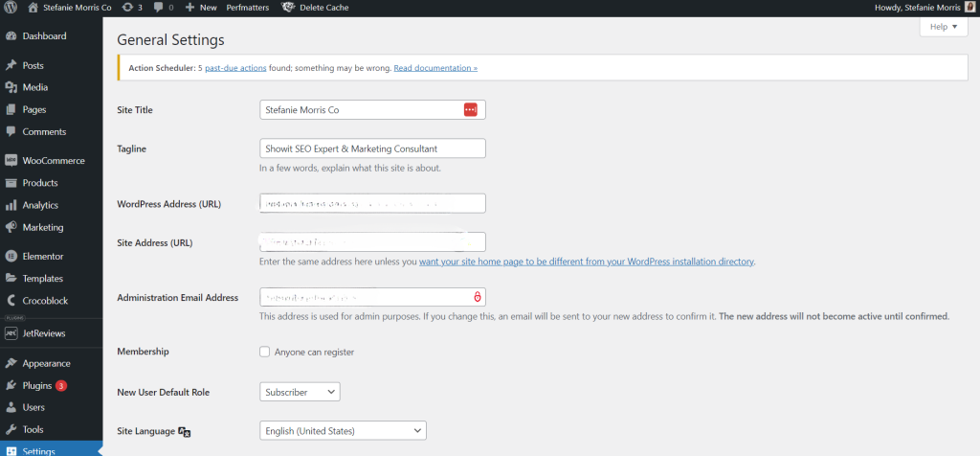Open the Stefanie Morris Co home icon
Viewport: 980px width, 456px height.
33,8
